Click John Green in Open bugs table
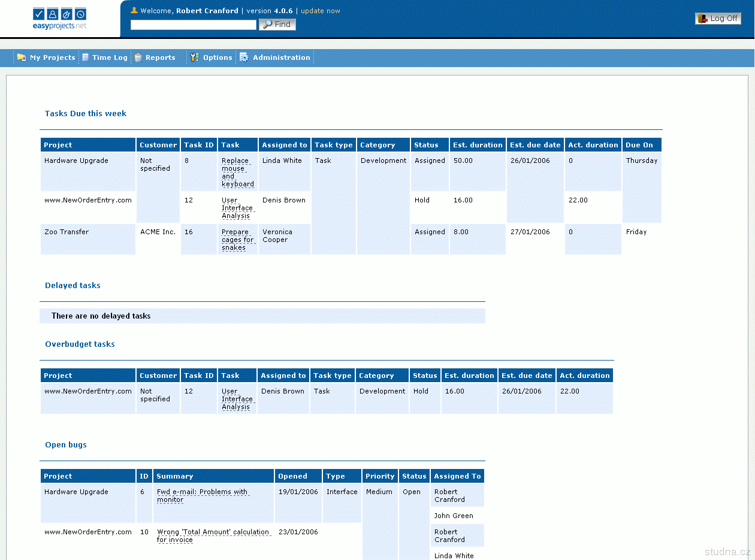755x560 pixels. tap(454, 516)
